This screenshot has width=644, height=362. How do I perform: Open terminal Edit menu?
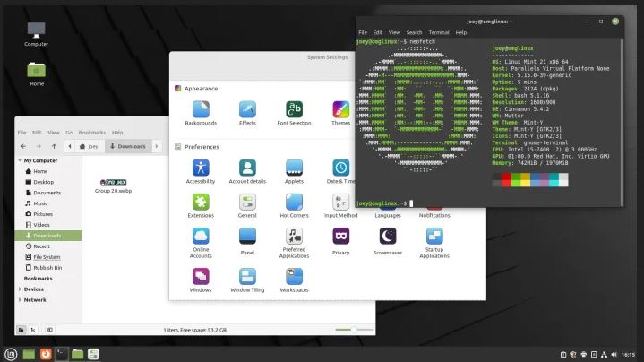(377, 32)
